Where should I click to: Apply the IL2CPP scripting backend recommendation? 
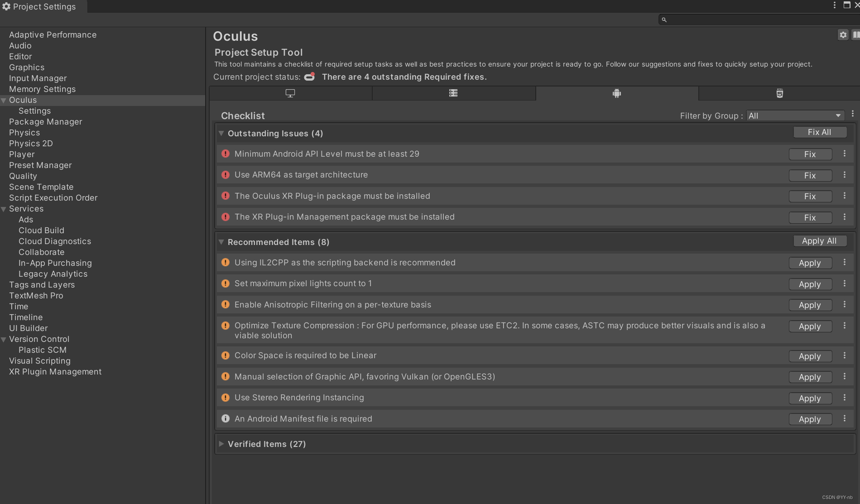pyautogui.click(x=810, y=263)
